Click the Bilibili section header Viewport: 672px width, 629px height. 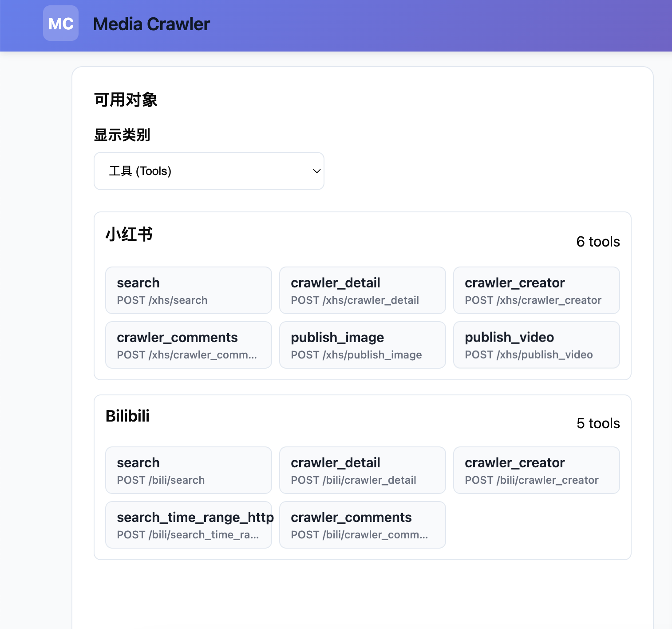pos(128,416)
